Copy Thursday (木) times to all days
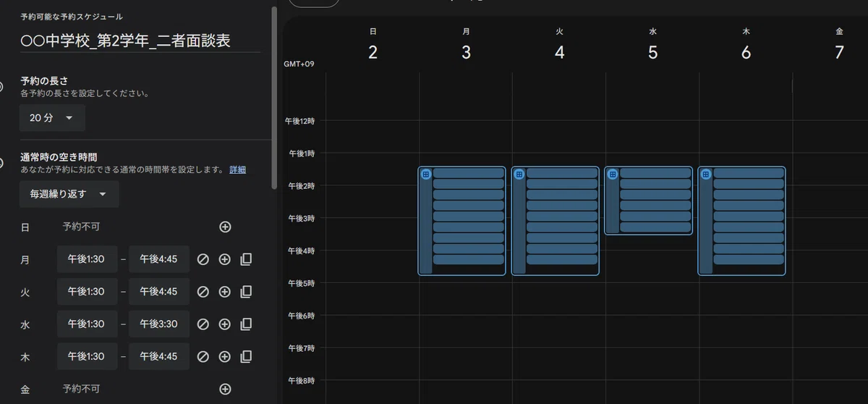The image size is (868, 404). pyautogui.click(x=246, y=356)
